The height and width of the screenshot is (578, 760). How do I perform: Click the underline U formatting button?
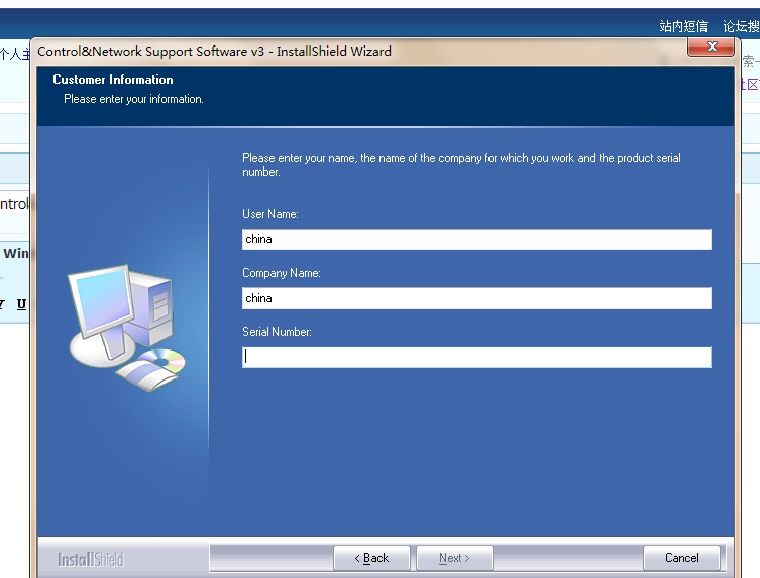click(21, 303)
